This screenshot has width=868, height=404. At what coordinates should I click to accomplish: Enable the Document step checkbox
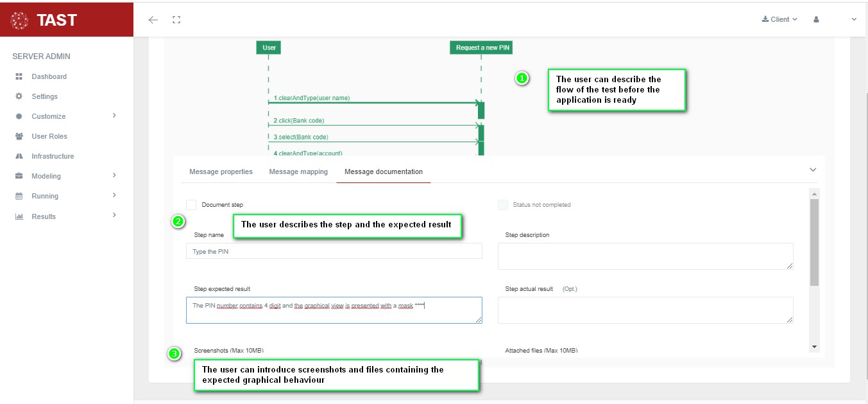(x=191, y=204)
